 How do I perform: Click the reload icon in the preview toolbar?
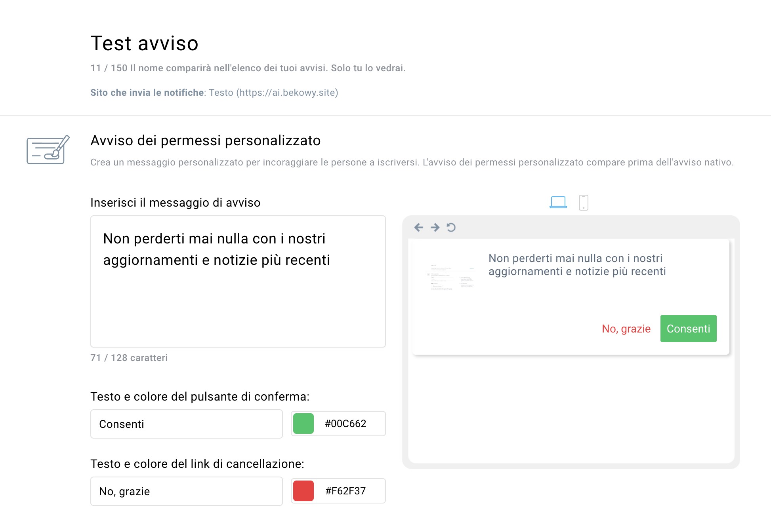452,227
